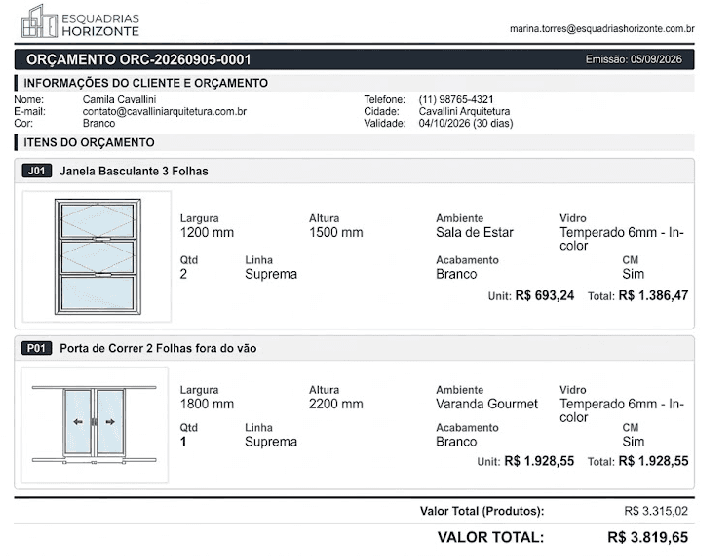The width and height of the screenshot is (709, 556).
Task: Click the marina.torres email address in header
Action: (602, 28)
